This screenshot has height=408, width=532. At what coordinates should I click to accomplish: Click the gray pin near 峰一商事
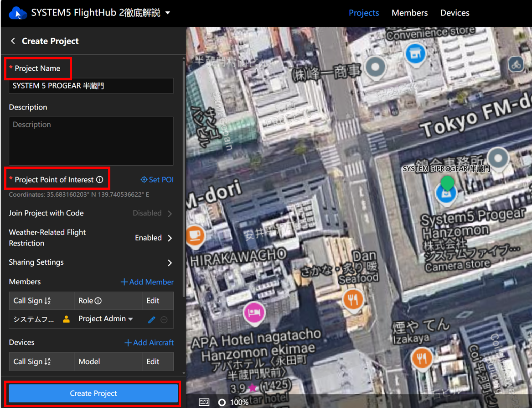pyautogui.click(x=375, y=68)
